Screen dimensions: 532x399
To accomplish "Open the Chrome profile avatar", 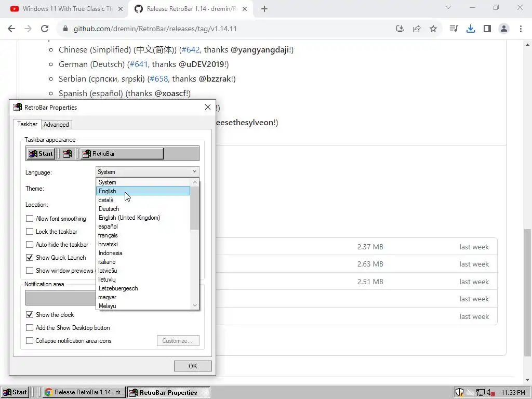I will click(x=504, y=29).
